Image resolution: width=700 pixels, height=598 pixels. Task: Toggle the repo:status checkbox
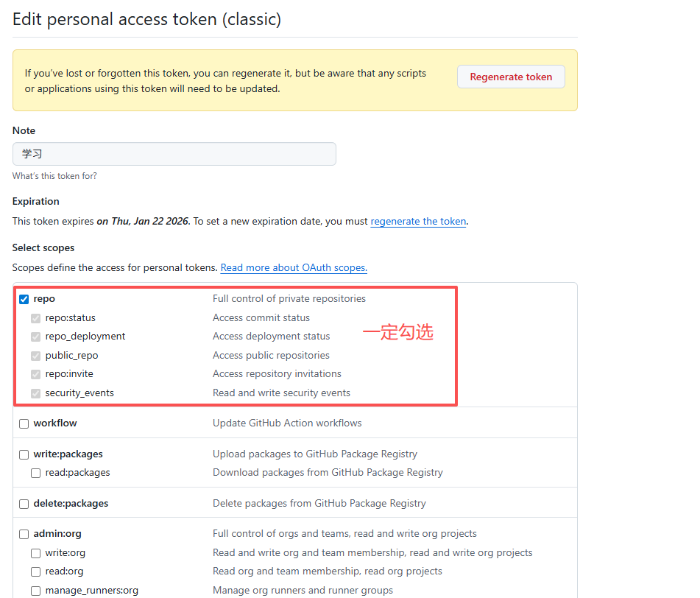pyautogui.click(x=35, y=317)
